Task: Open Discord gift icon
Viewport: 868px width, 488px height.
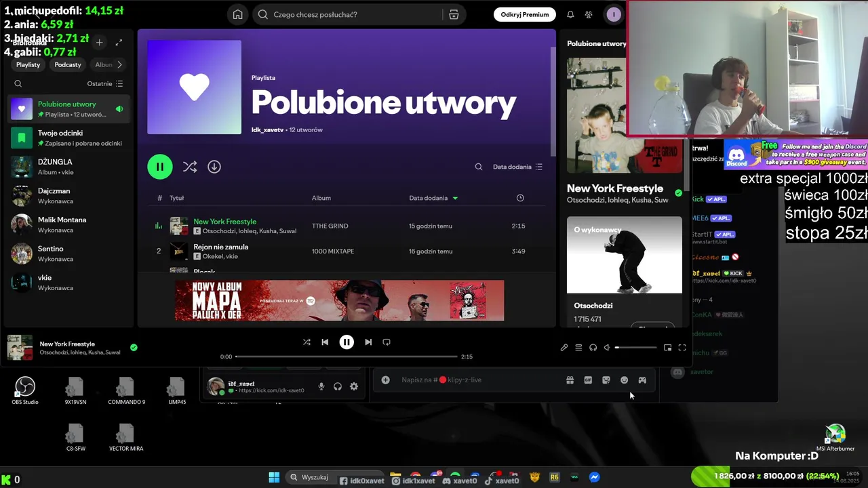Action: 570,380
